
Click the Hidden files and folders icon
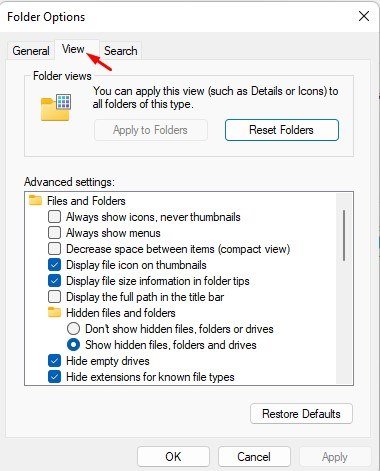55,312
